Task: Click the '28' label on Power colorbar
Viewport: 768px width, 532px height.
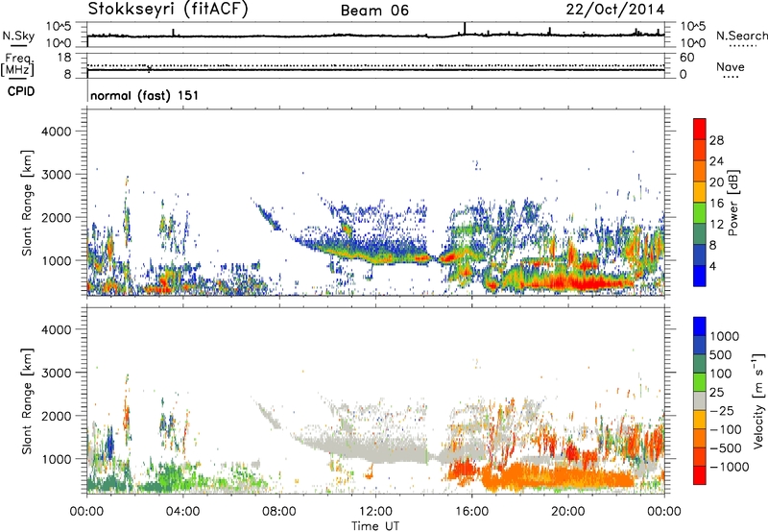Action: coord(716,140)
